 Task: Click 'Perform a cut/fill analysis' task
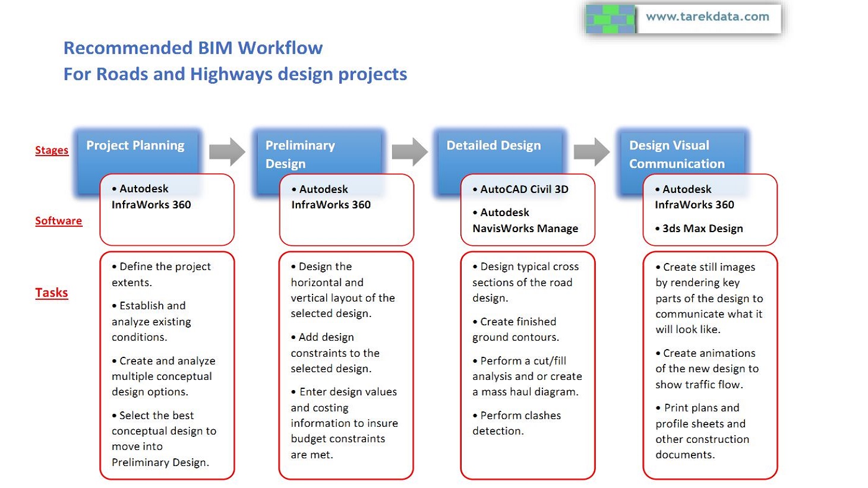[528, 376]
